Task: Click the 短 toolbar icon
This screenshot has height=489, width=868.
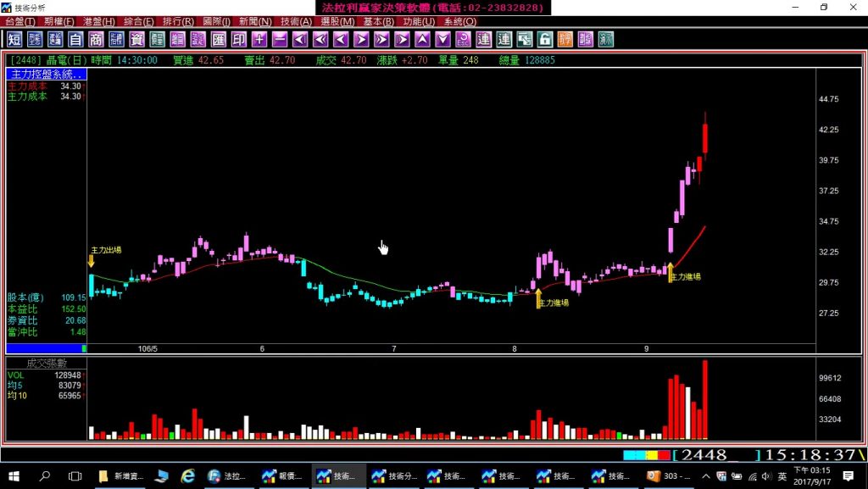Action: tap(14, 39)
